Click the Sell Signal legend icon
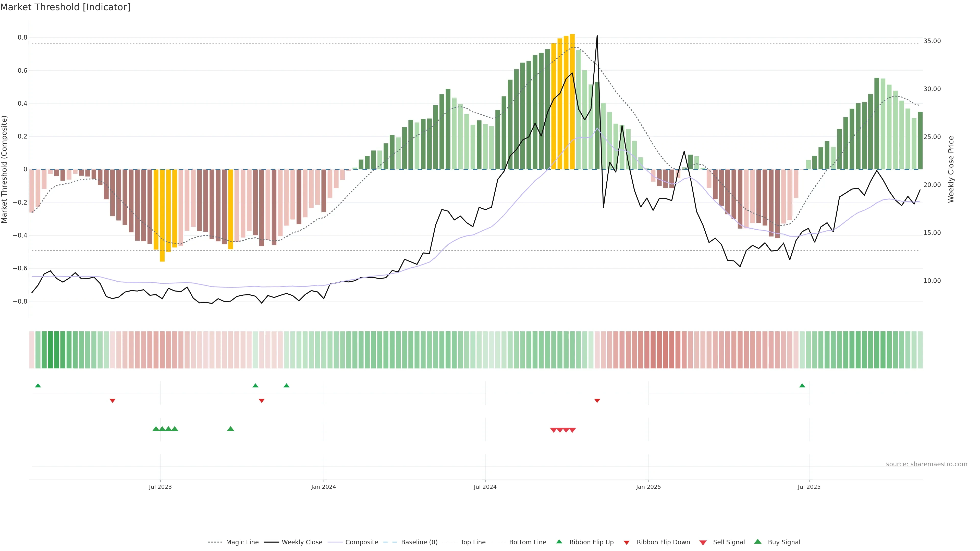 [x=703, y=542]
